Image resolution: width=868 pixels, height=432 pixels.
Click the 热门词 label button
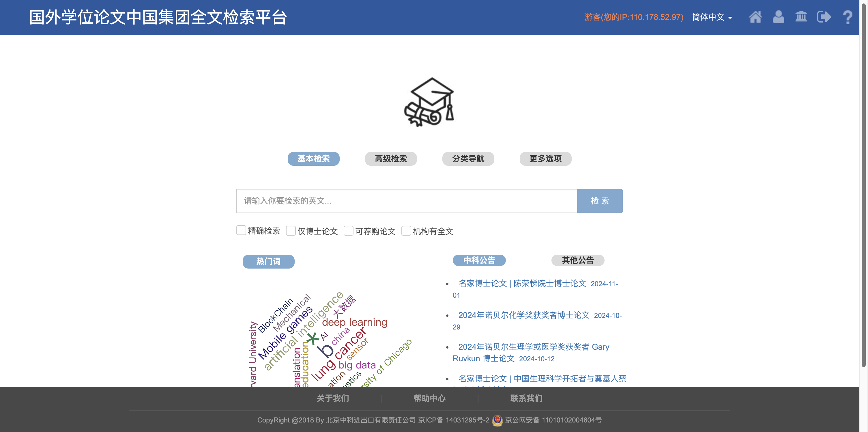coord(268,261)
